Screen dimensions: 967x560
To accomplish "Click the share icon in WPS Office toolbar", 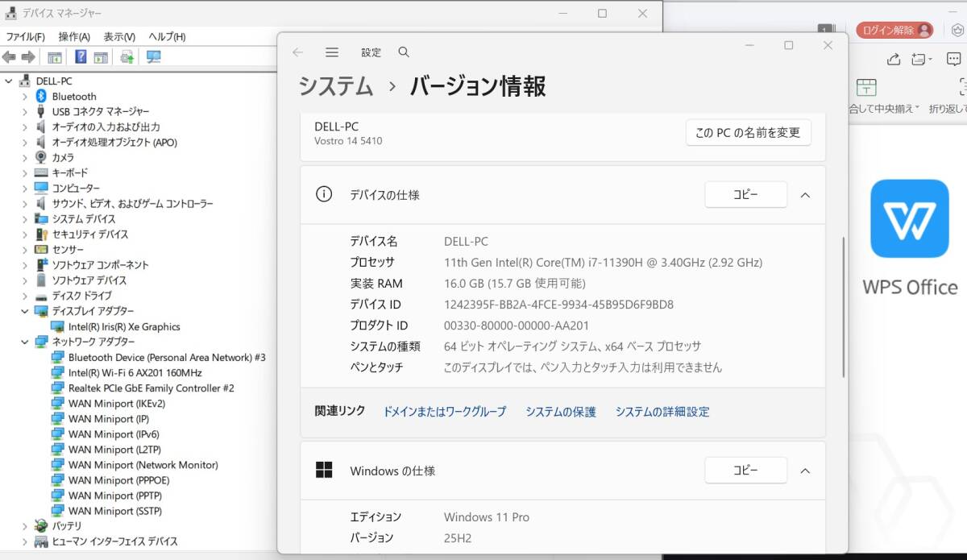I will [893, 58].
